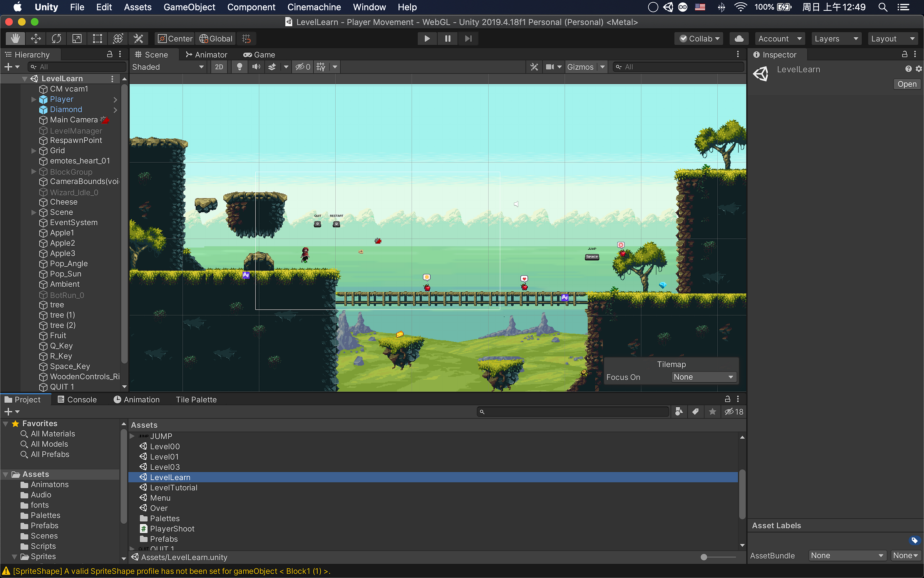Open the Collab button

coord(699,39)
